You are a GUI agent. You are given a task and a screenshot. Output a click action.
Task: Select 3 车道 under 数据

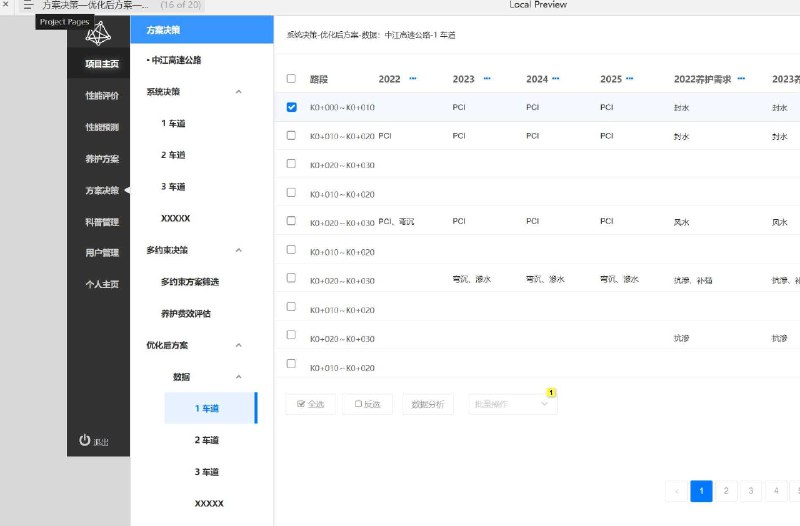tap(207, 472)
